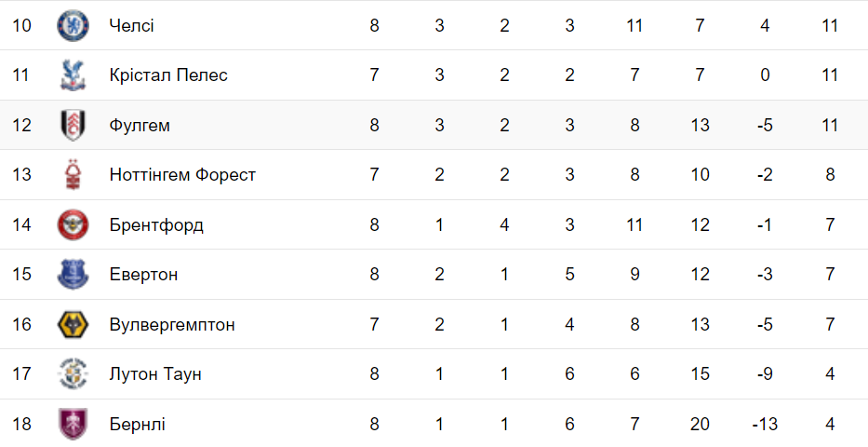
Task: Open the Брентфорд team link
Action: point(155,224)
